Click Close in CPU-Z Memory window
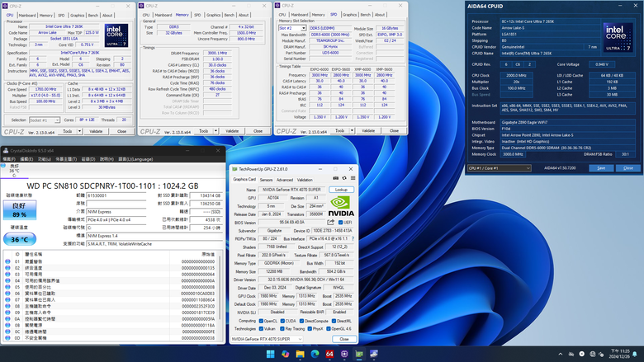Screen dimensions: 644x362 [x=258, y=131]
